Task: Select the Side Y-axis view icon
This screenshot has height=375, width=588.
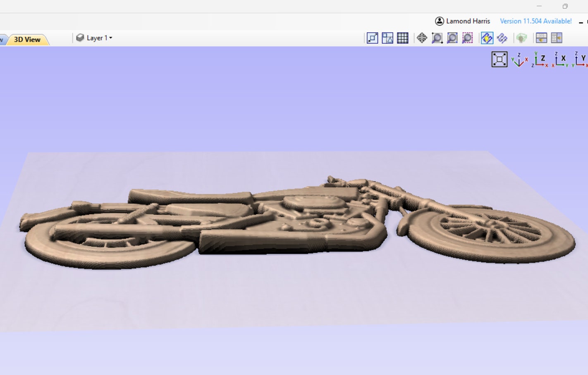Action: point(579,59)
